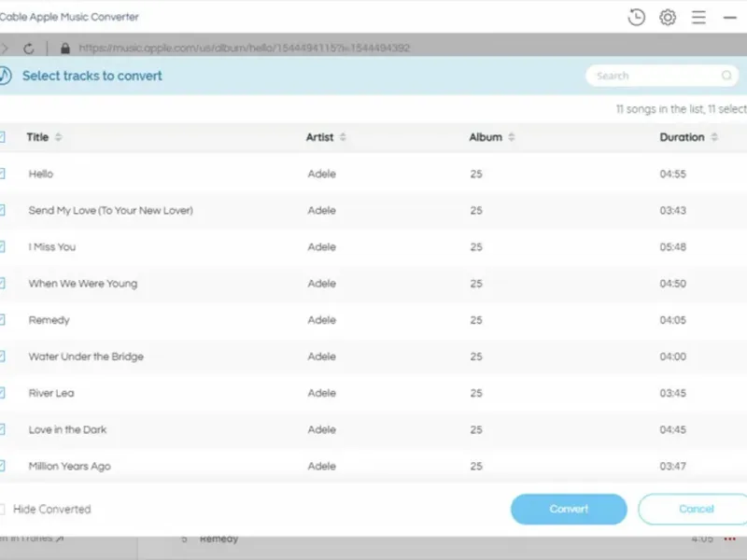Click duration 04:50 of When We Were Young
This screenshot has width=747, height=560.
pos(672,284)
